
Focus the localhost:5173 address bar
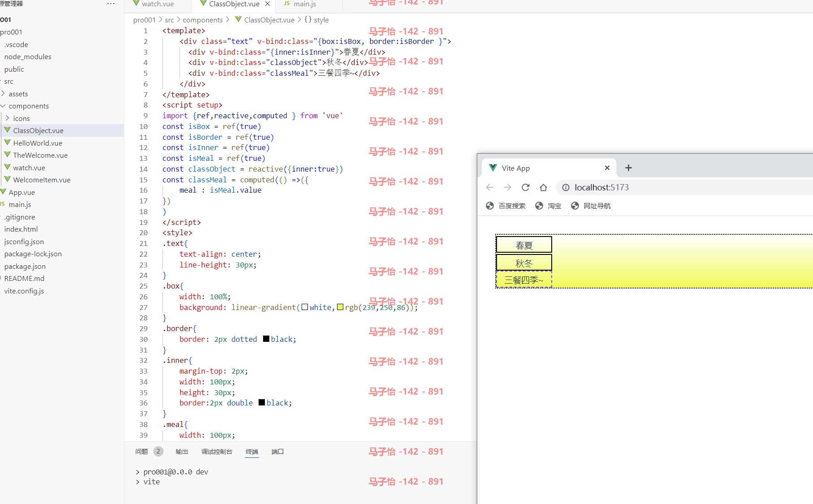click(684, 187)
